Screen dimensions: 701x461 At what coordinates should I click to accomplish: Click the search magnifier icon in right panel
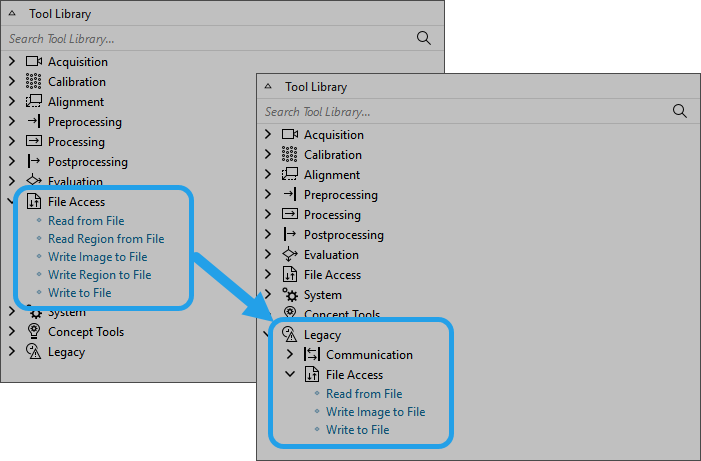[680, 111]
